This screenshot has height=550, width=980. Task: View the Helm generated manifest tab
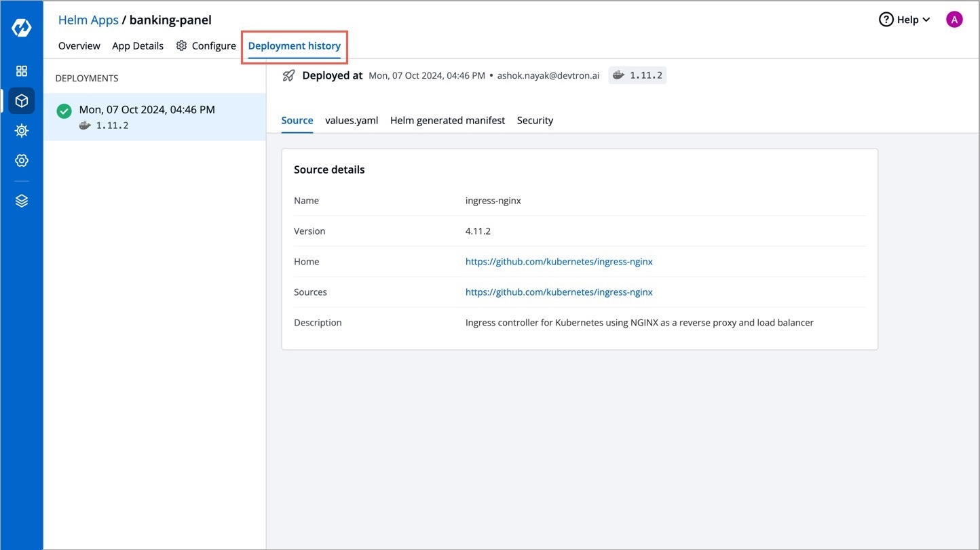coord(447,121)
